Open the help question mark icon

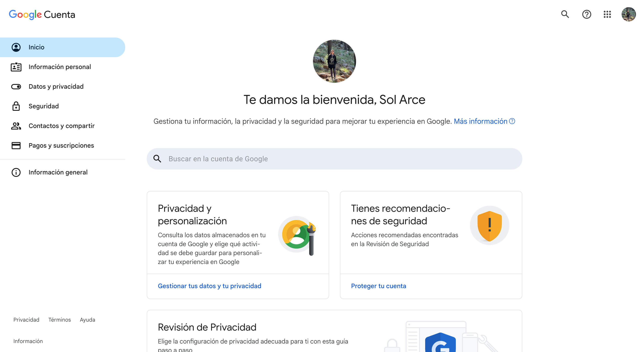coord(587,14)
